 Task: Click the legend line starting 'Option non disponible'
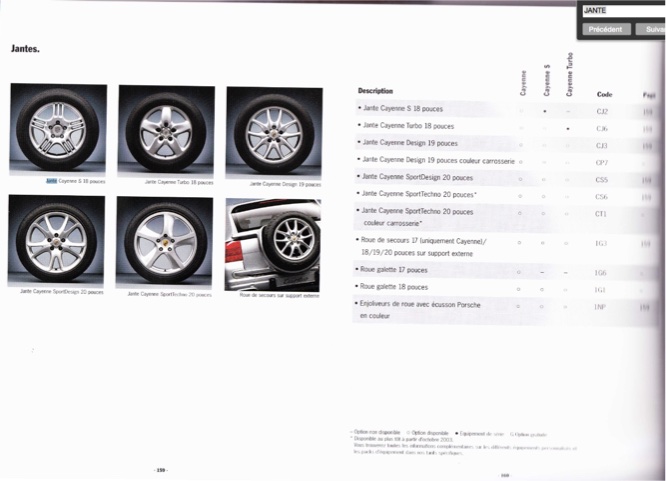448,433
